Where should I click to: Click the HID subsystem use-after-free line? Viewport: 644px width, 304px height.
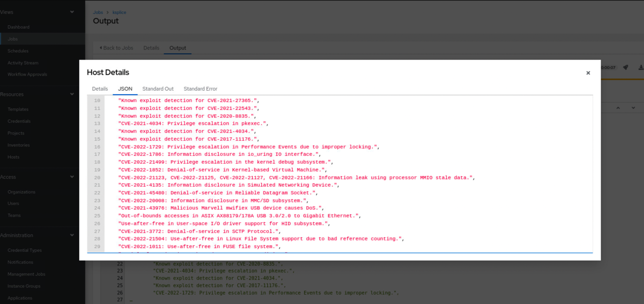[x=224, y=224]
